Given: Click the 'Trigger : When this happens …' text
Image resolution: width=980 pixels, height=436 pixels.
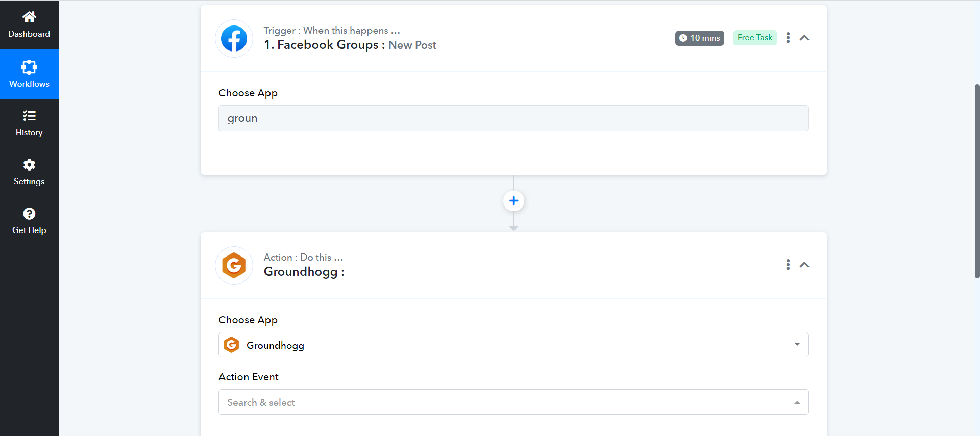Looking at the screenshot, I should [332, 31].
